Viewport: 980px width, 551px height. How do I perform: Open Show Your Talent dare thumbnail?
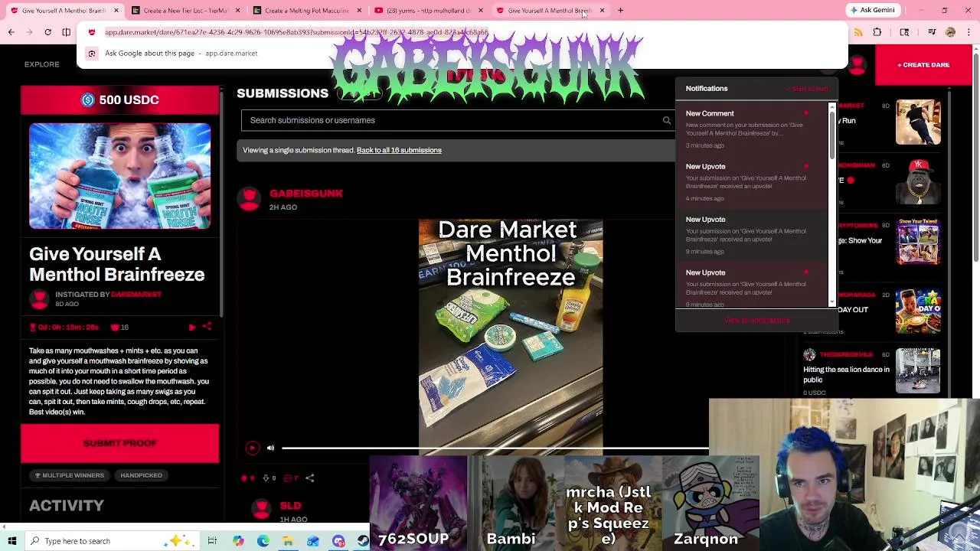[x=918, y=242]
